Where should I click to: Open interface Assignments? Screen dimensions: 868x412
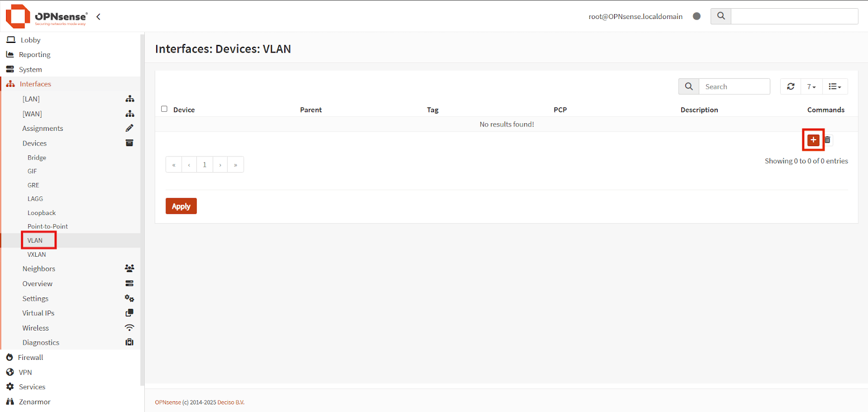(x=43, y=129)
